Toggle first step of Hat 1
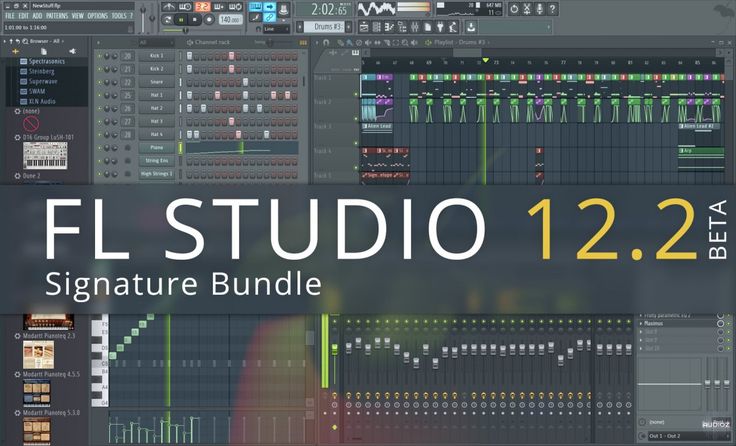Viewport: 736px width, 446px height. [189, 95]
